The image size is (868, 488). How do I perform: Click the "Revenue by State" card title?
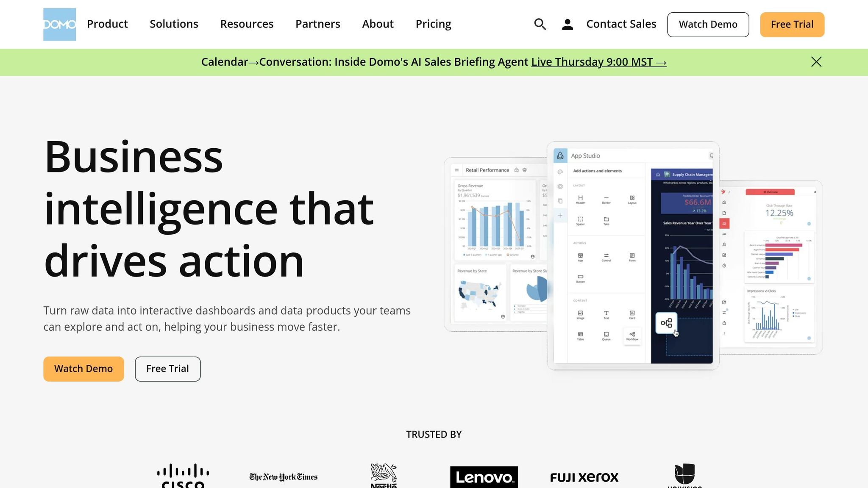(x=472, y=271)
